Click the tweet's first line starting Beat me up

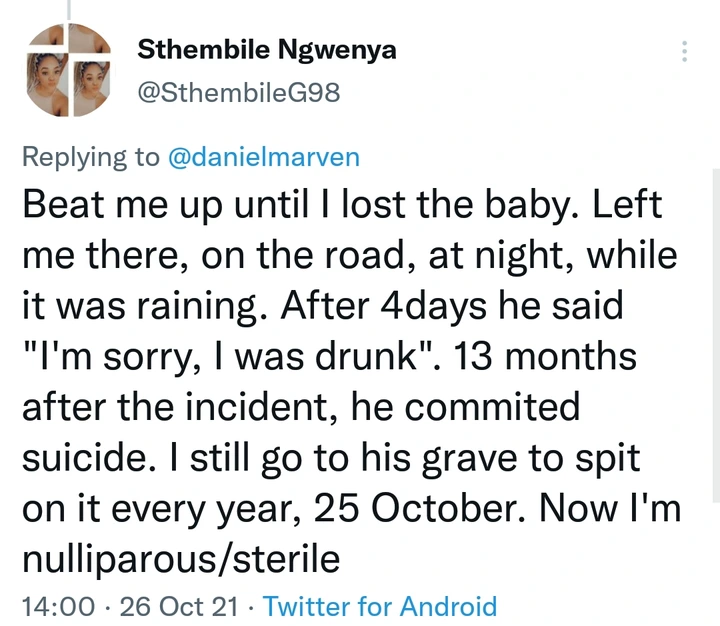click(342, 205)
